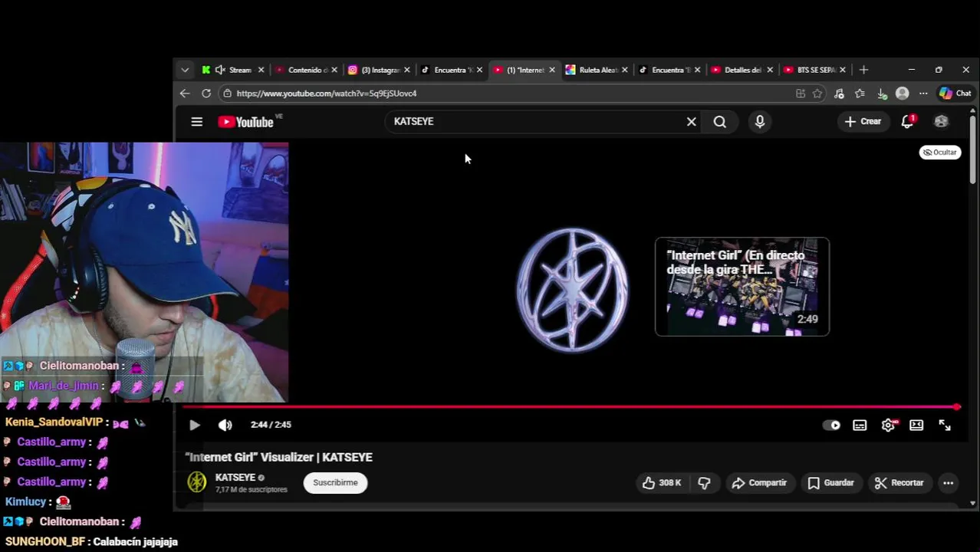The width and height of the screenshot is (980, 552).
Task: Open browser profile icon
Action: (903, 93)
